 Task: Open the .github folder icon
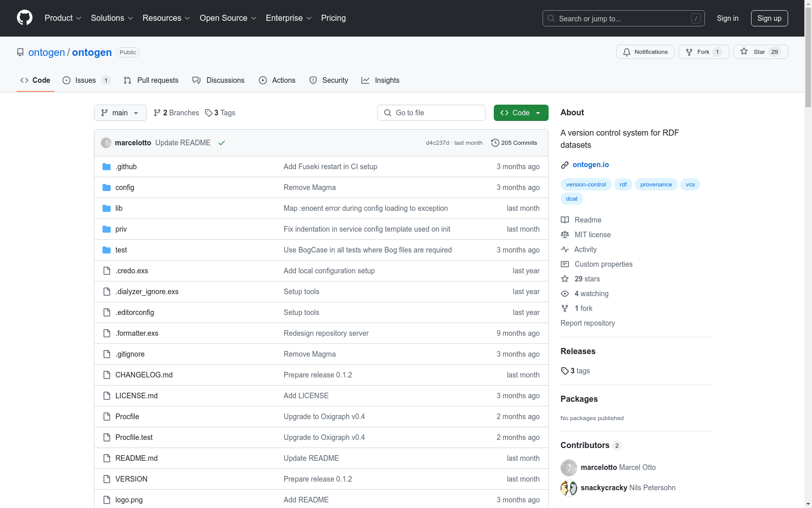point(107,167)
